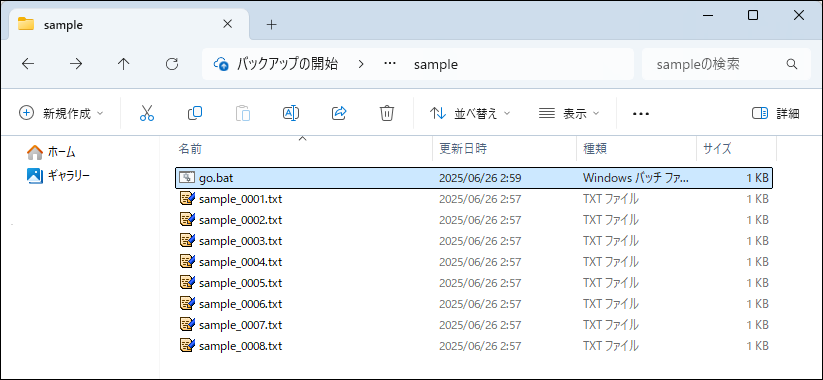The width and height of the screenshot is (823, 380).
Task: Toggle the 詳細 details pane
Action: [x=775, y=113]
